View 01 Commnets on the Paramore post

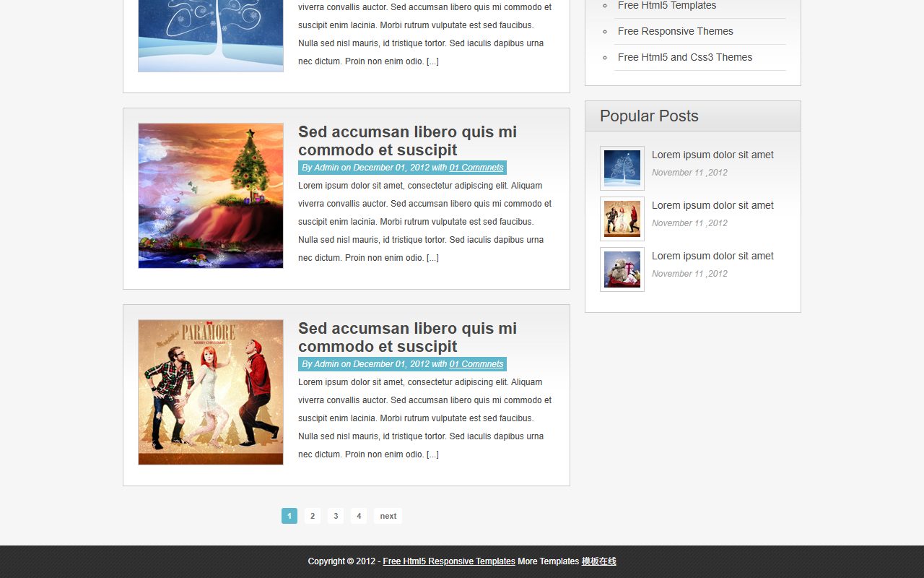(x=476, y=364)
